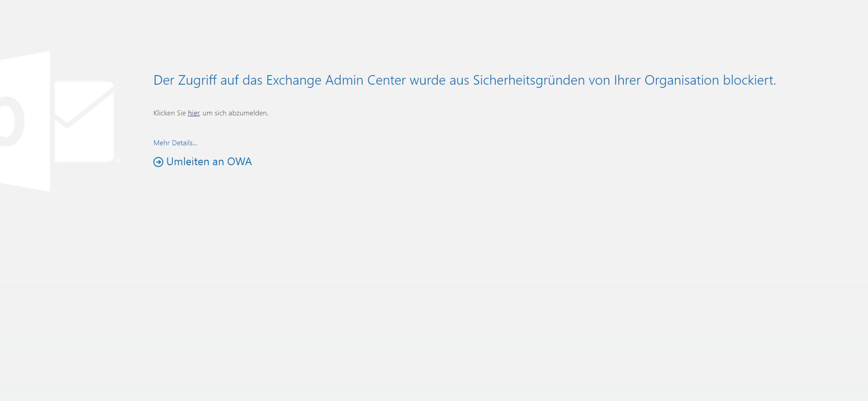Click the word 'Sicherheitsgründen' in heading
The height and width of the screenshot is (401, 868).
tap(529, 81)
